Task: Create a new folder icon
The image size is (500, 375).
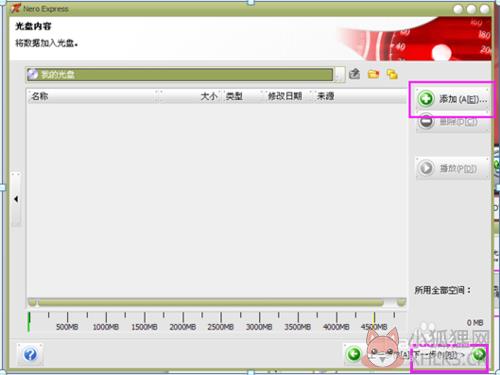Action: [x=373, y=74]
